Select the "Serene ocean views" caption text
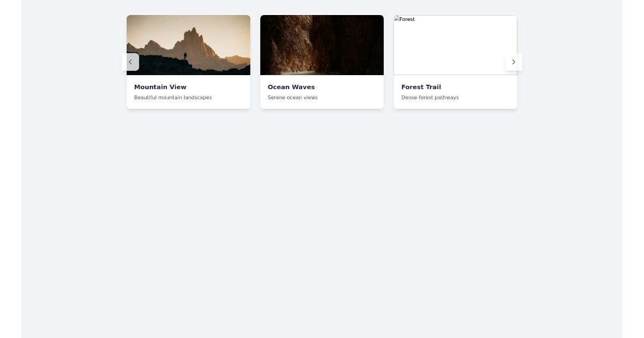 (x=292, y=98)
